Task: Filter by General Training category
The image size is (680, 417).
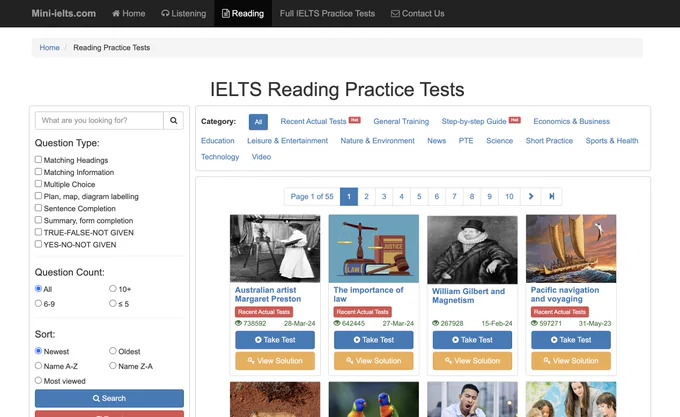Action: pyautogui.click(x=401, y=121)
